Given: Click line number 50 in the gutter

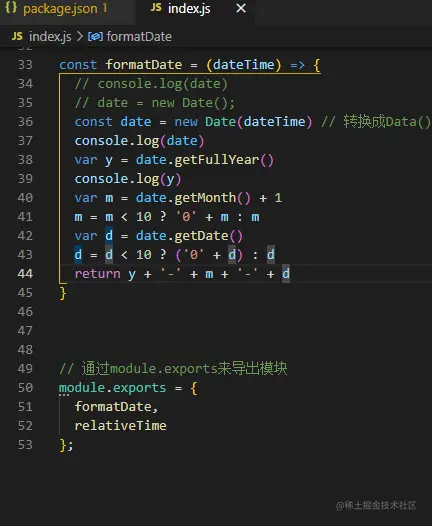Looking at the screenshot, I should click(x=25, y=388).
